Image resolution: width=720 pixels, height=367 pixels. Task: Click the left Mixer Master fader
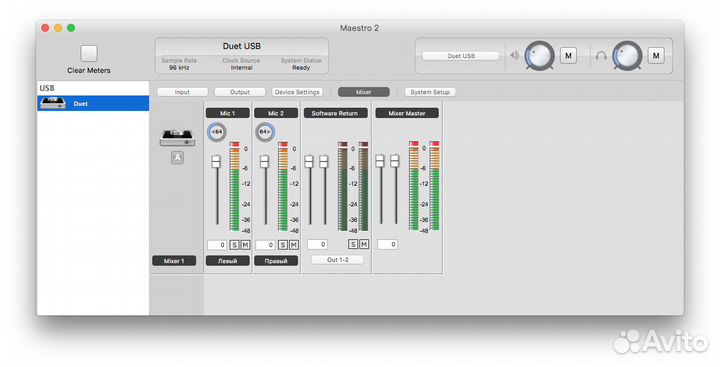click(x=380, y=161)
